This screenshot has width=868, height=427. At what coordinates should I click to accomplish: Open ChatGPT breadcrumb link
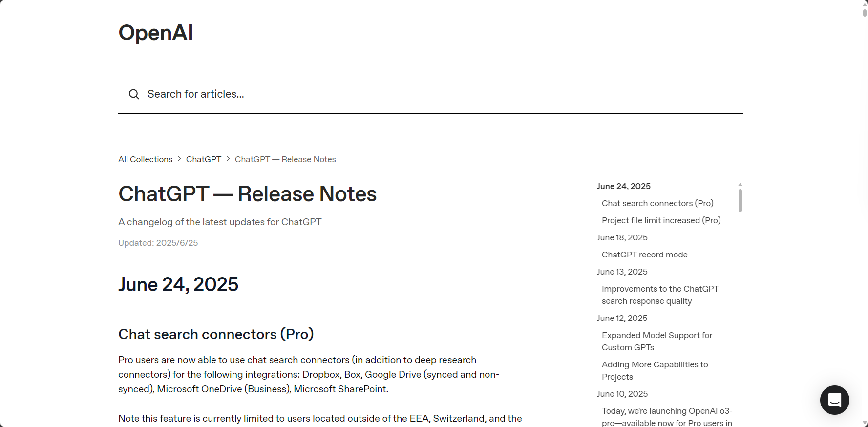point(204,159)
